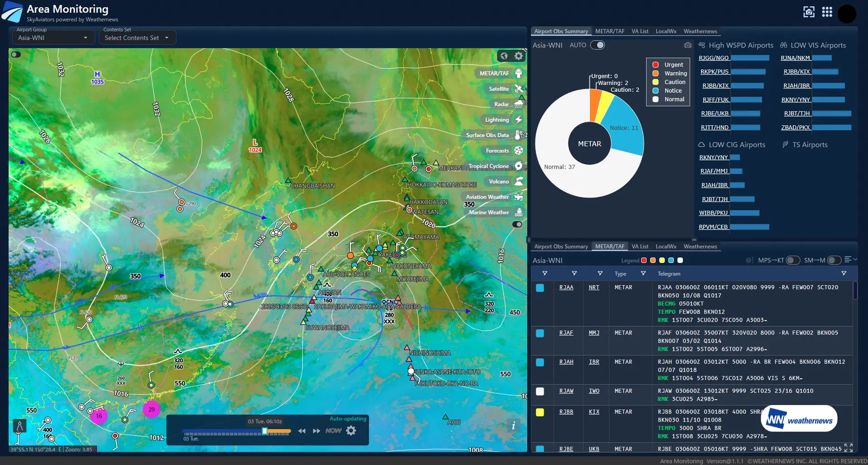This screenshot has height=465, width=868.
Task: Click the Tropical Cyclone layer icon
Action: (519, 166)
